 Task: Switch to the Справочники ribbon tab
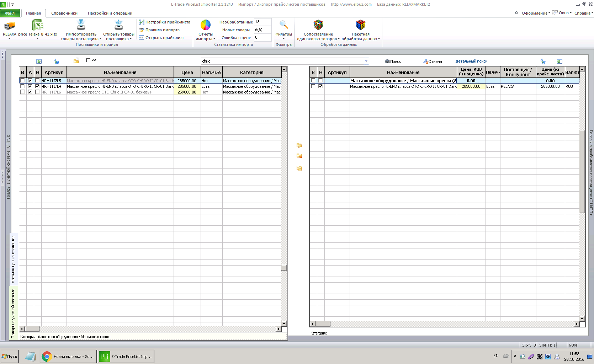pyautogui.click(x=64, y=13)
